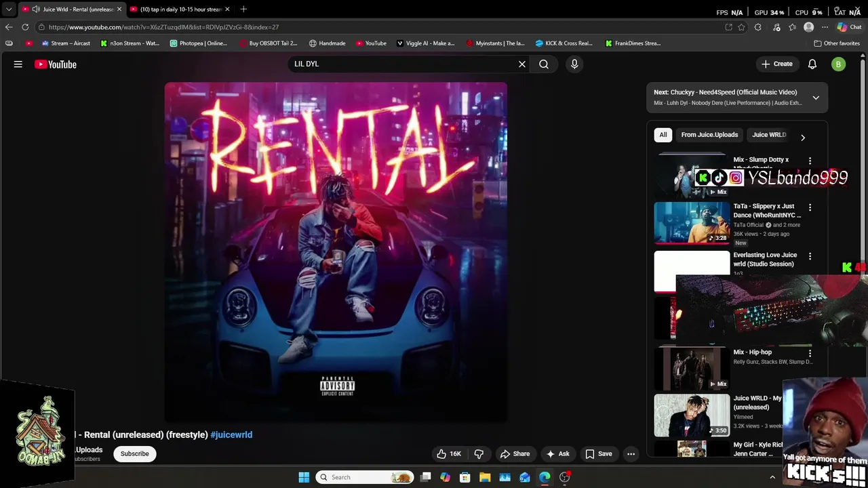The image size is (868, 488).
Task: Open the FrankDimes Stream bookmark
Action: [633, 43]
